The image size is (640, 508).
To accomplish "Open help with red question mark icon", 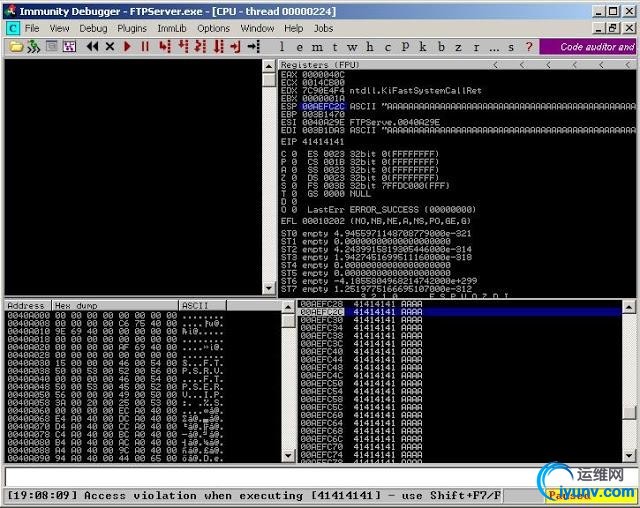I will (529, 47).
